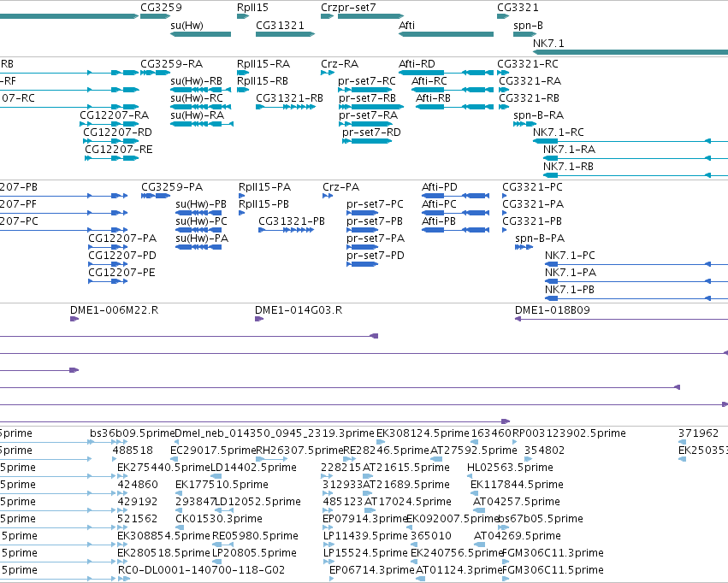Image resolution: width=728 pixels, height=583 pixels.
Task: Click the NK7.1-RB transcript label
Action: click(x=568, y=167)
